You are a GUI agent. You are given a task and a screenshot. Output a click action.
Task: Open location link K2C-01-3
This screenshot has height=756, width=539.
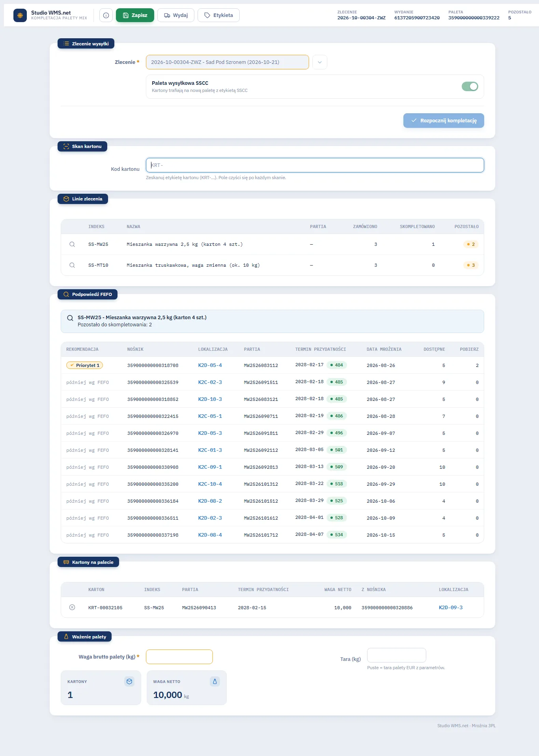point(210,450)
